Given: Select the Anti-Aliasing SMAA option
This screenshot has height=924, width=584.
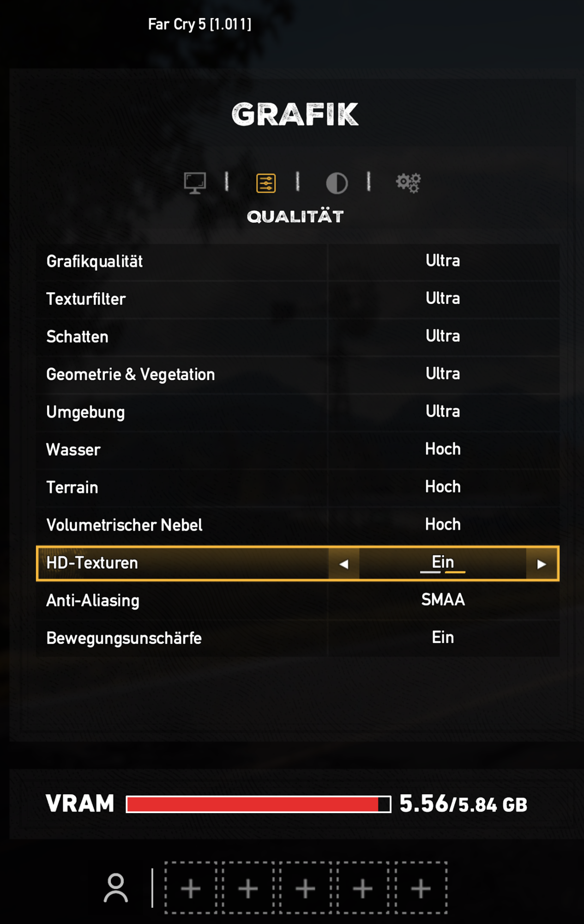Looking at the screenshot, I should pyautogui.click(x=442, y=600).
